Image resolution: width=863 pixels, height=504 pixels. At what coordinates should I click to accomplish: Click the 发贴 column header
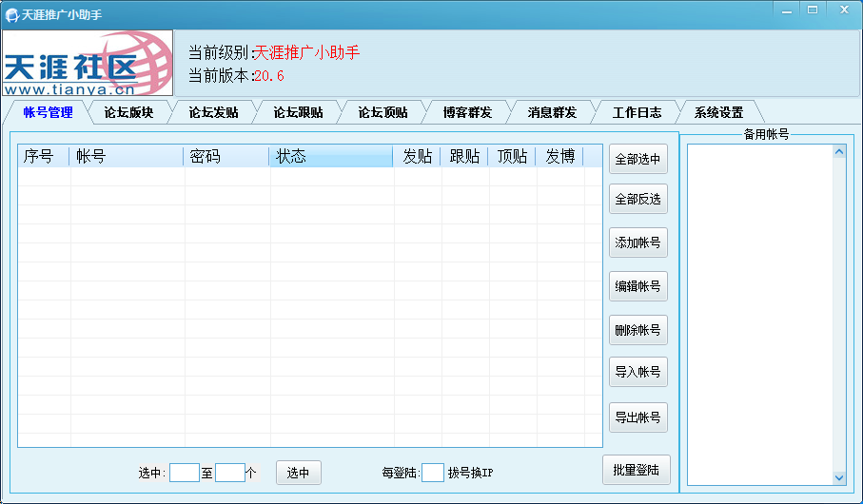pyautogui.click(x=417, y=156)
